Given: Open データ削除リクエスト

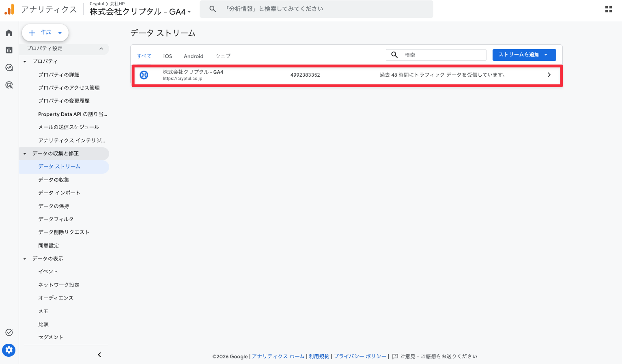Looking at the screenshot, I should 64,232.
